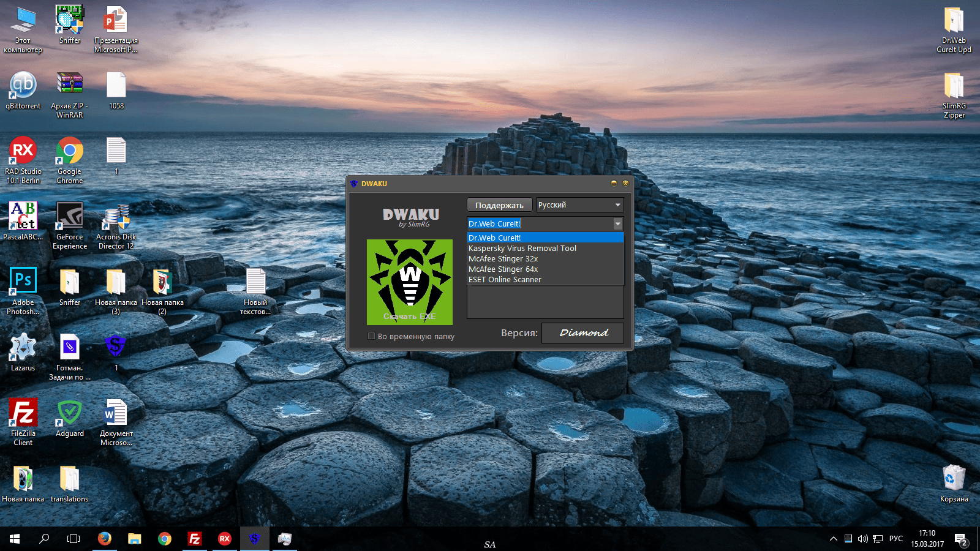Open the notification action center
Screen dimensions: 980x551
tap(961, 539)
